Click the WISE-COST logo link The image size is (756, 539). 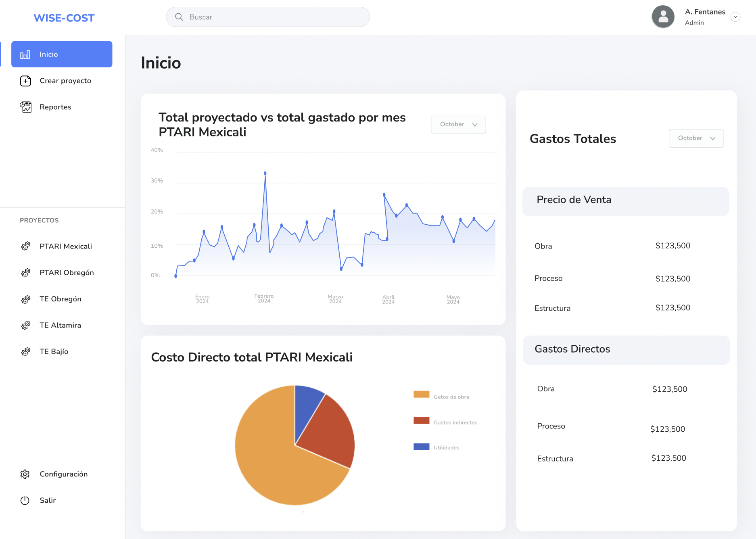(64, 18)
